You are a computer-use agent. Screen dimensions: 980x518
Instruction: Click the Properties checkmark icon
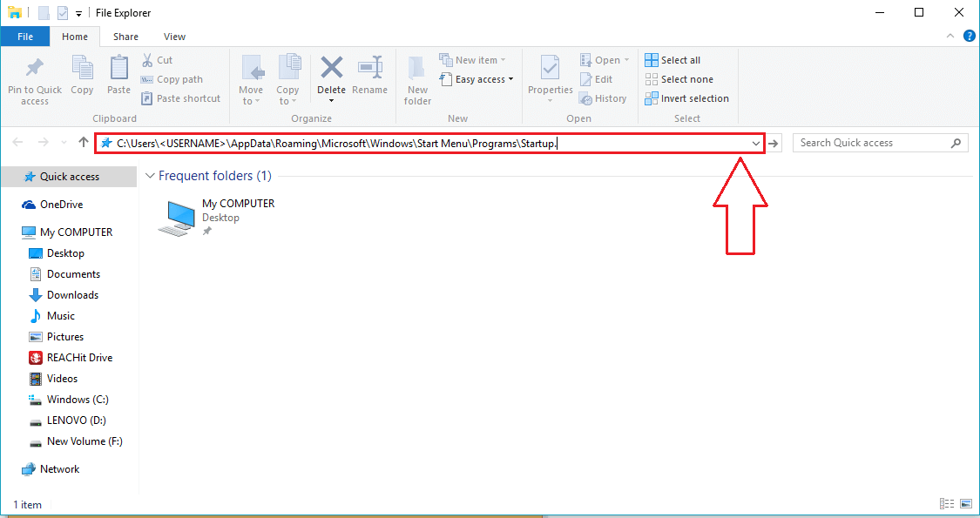[x=550, y=68]
